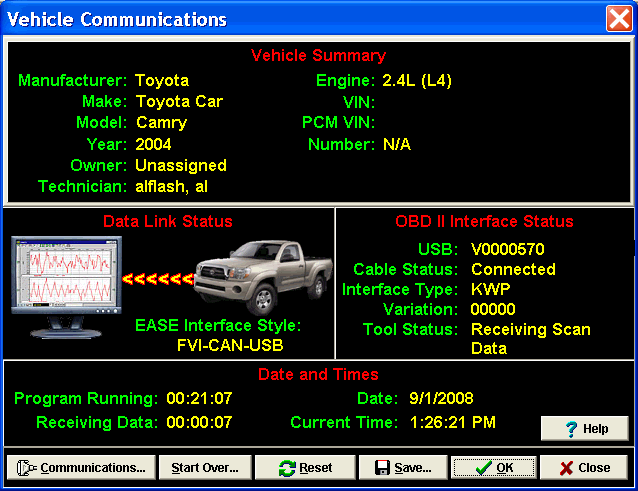Close the Vehicle Communications window
Viewport: 638px width, 491px height.
point(618,19)
